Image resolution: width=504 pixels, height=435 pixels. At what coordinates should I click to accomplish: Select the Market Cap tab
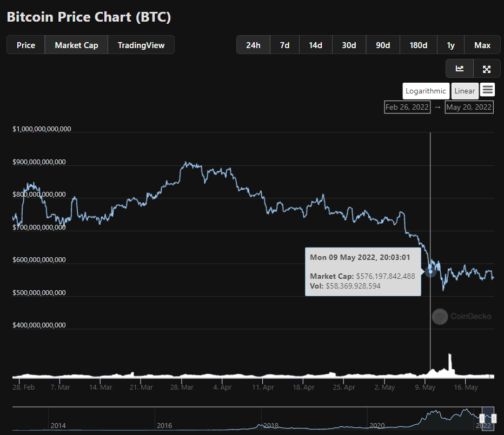[x=76, y=45]
